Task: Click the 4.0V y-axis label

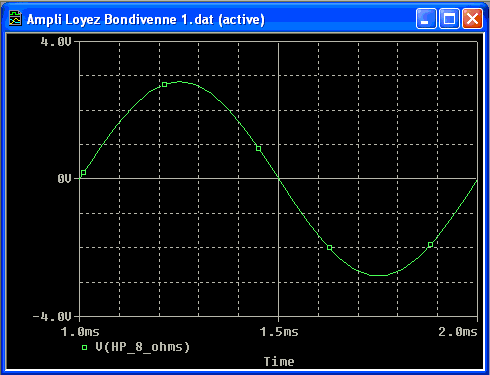Action: pyautogui.click(x=56, y=42)
